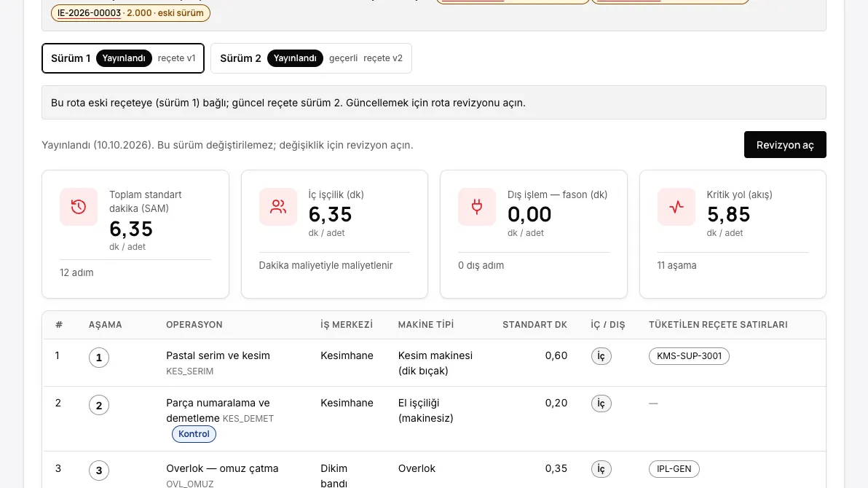Screen dimensions: 868x488
Task: Click the 0,00 Dış işlem value
Action: [x=529, y=214]
